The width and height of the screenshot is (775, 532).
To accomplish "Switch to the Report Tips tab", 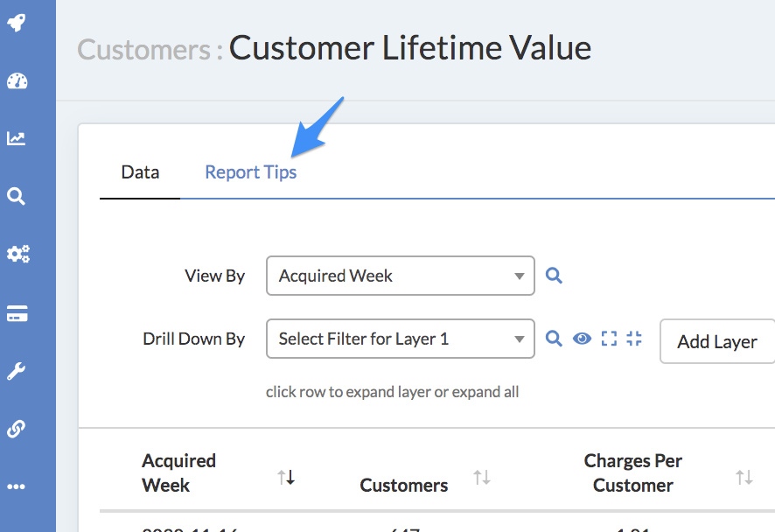I will (x=250, y=172).
